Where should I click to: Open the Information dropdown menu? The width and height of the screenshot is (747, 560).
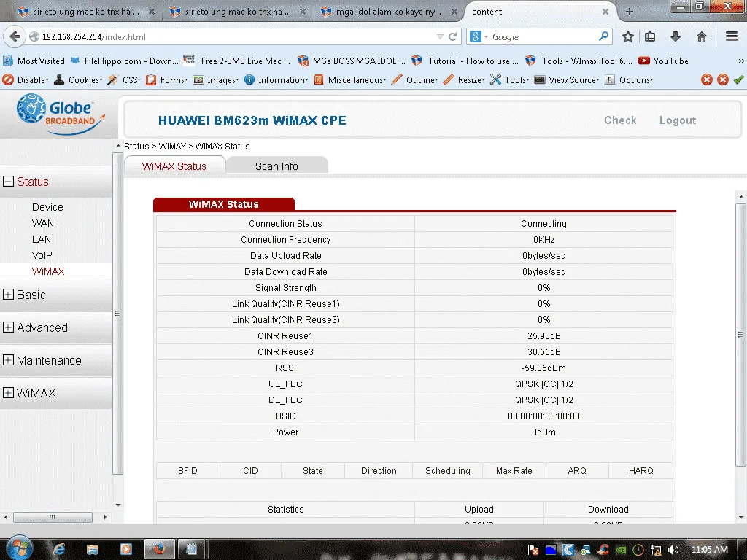[x=276, y=80]
